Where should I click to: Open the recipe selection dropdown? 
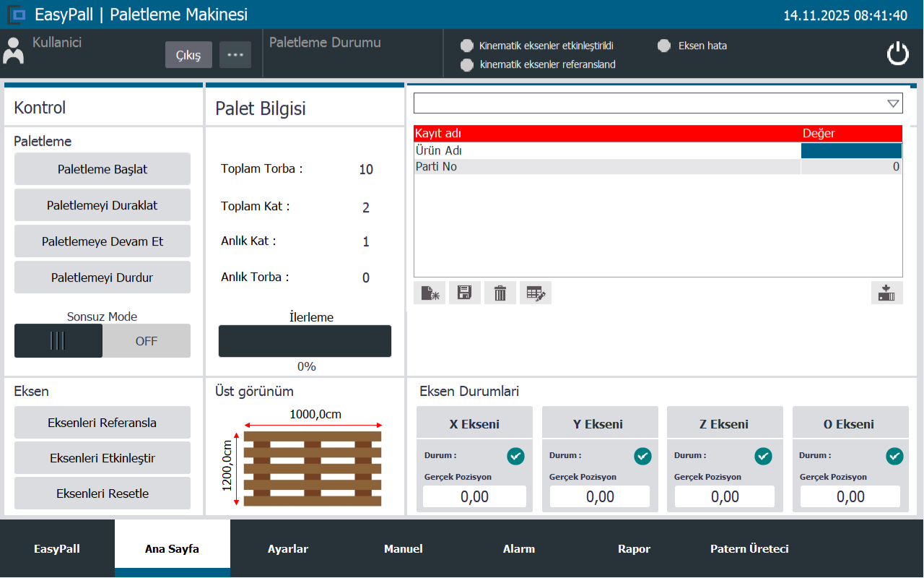coord(658,103)
